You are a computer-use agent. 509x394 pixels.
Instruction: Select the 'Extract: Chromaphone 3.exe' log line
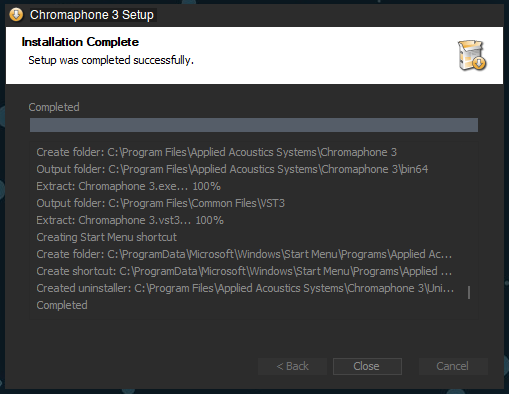(128, 186)
